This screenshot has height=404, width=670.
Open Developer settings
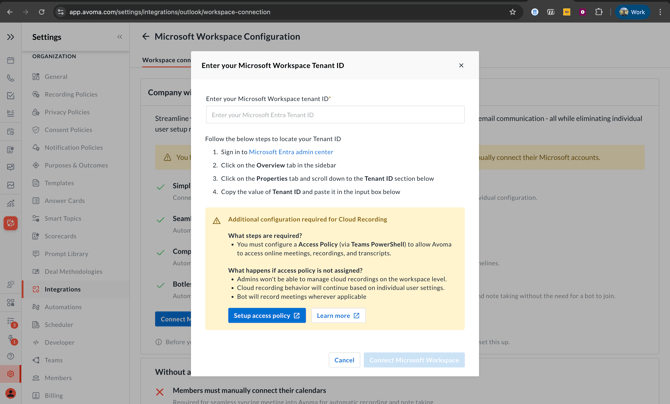click(x=59, y=342)
